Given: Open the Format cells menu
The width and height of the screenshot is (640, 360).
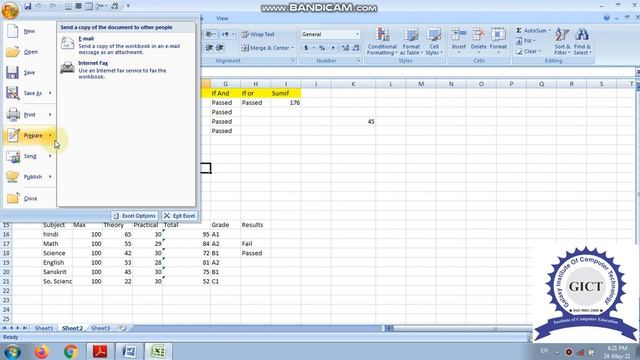Looking at the screenshot, I should (x=498, y=42).
